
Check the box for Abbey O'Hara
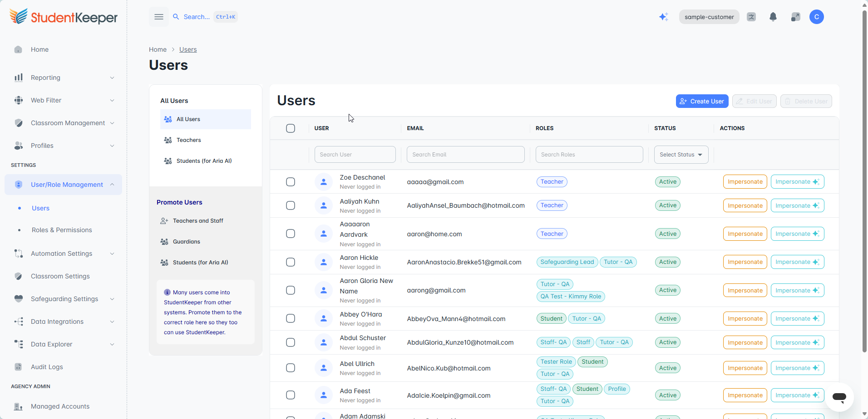click(x=291, y=318)
